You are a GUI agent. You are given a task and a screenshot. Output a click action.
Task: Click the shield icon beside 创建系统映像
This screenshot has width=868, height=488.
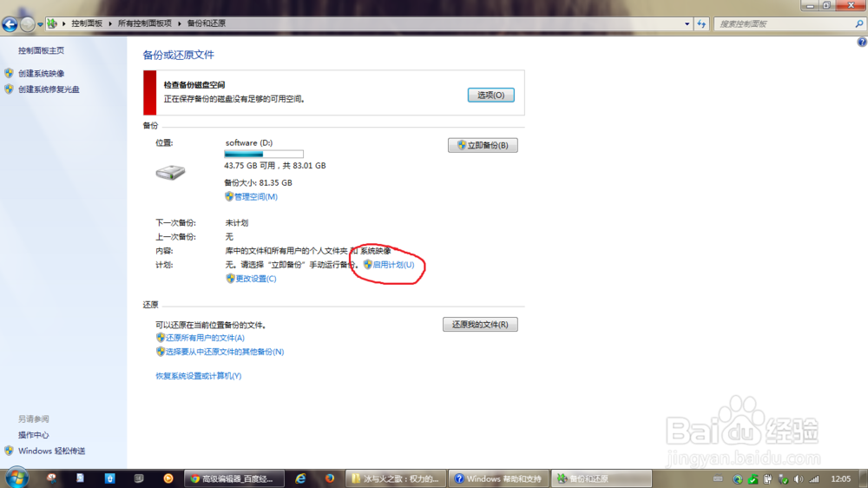9,73
